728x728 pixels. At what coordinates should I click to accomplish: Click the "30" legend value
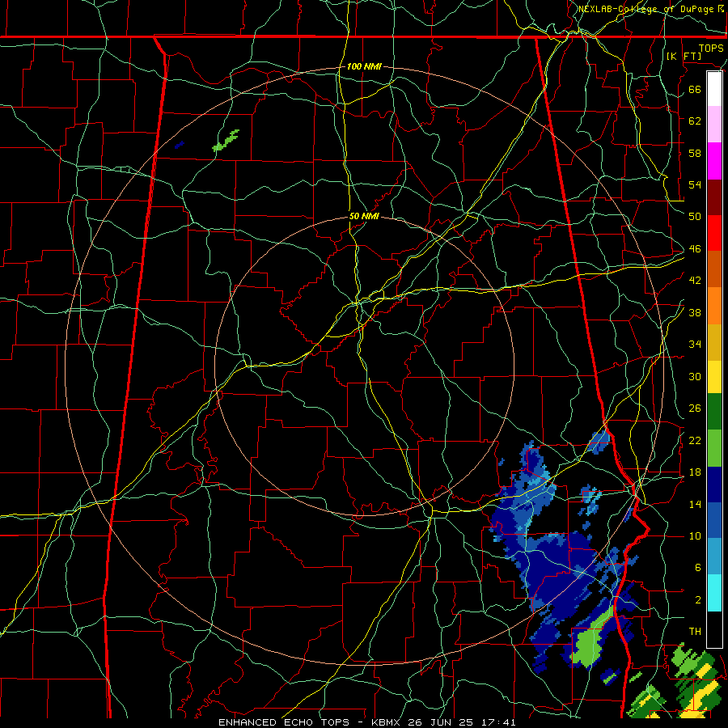(x=695, y=376)
